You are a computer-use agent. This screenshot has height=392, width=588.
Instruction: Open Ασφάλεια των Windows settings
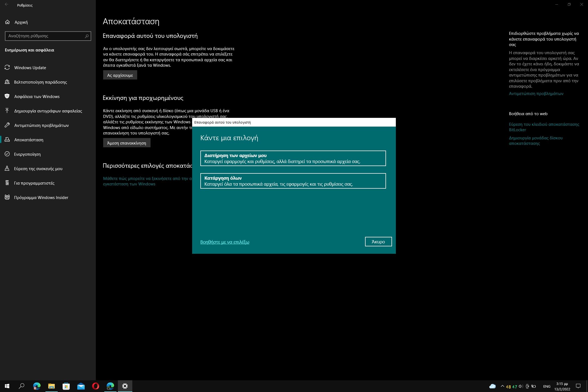coord(37,96)
